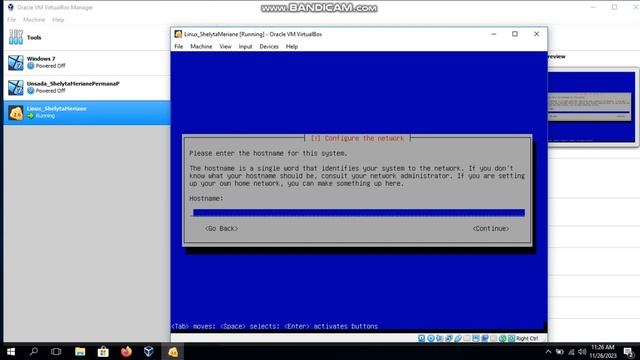Click the display settings status icon
Image resolution: width=640 pixels, height=360 pixels.
(x=476, y=338)
